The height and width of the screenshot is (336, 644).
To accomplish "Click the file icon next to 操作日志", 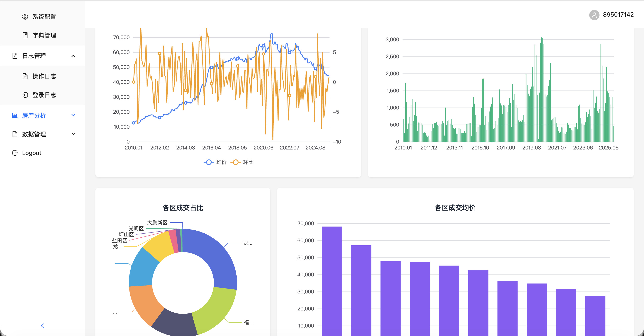I will click(25, 76).
